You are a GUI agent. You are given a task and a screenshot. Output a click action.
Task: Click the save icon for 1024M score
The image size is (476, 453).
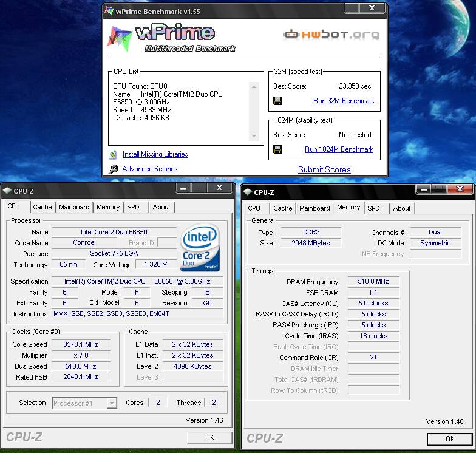tap(277, 149)
